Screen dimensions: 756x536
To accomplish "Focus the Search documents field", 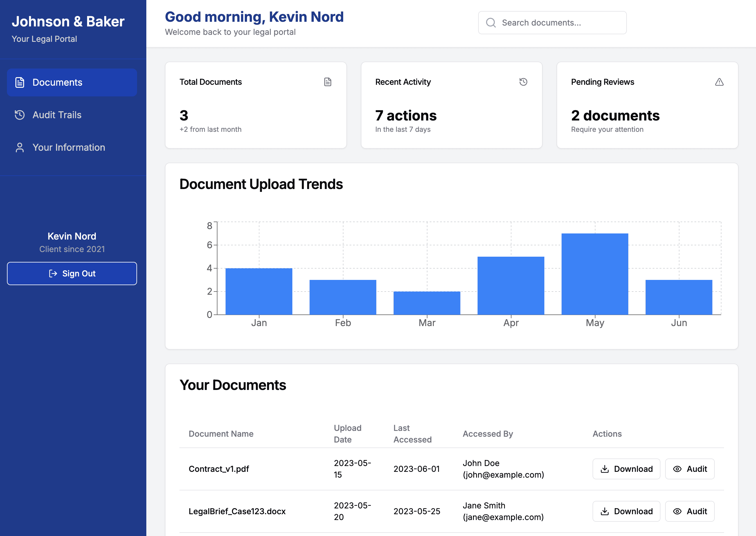I will (x=552, y=23).
